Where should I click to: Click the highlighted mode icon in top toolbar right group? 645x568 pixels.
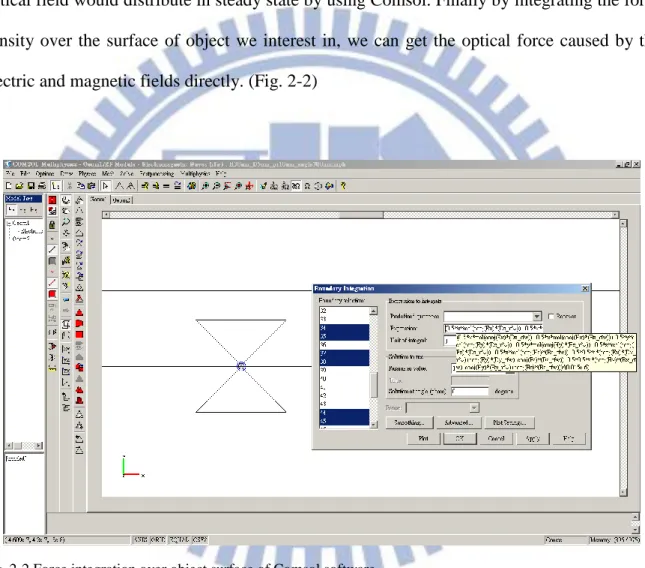tap(296, 186)
